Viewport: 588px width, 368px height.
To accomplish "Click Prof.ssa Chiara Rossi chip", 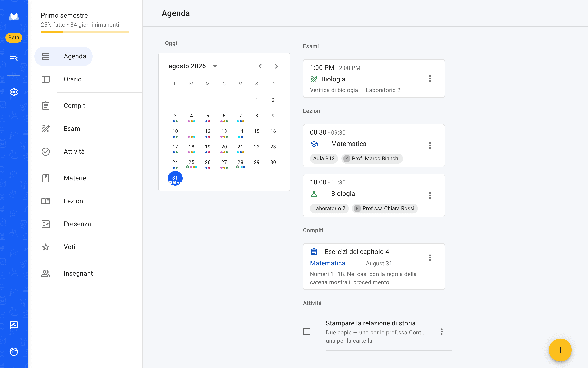I will 385,208.
